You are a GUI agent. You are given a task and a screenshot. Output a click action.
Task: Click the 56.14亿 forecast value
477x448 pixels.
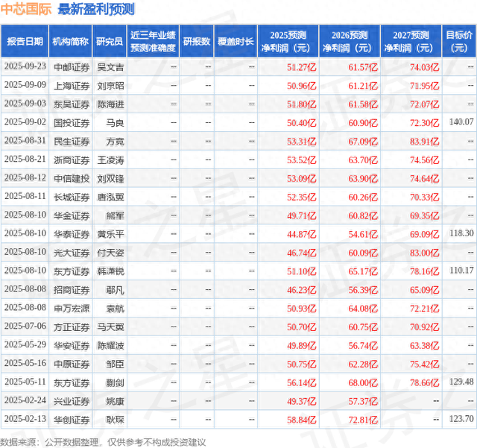coord(301,383)
